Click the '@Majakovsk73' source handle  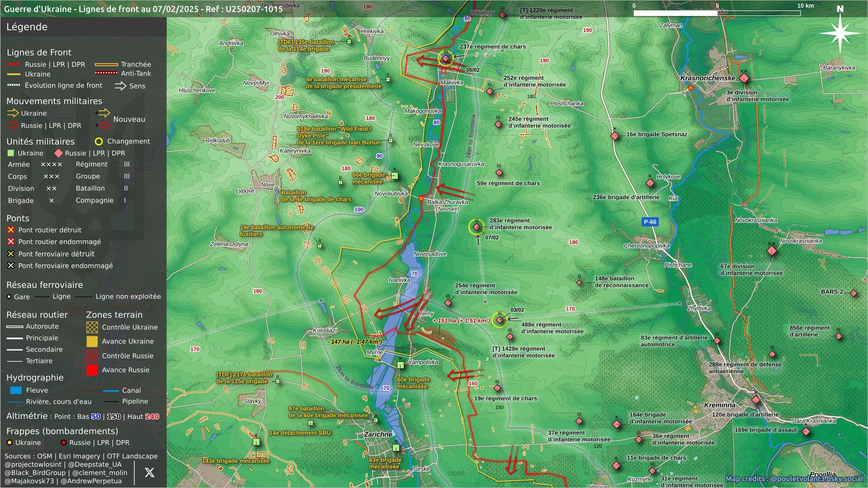coord(29,481)
